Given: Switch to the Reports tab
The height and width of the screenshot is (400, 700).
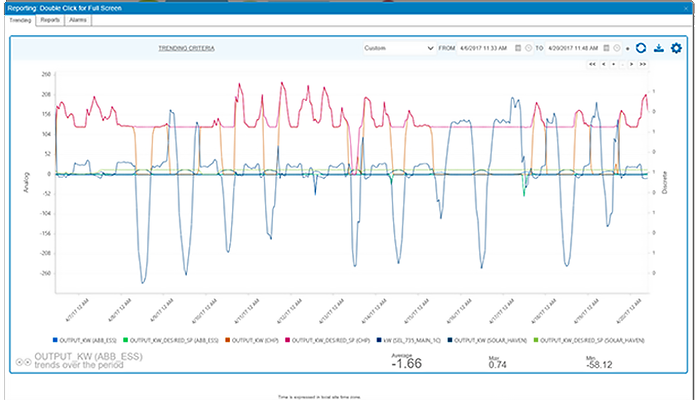Looking at the screenshot, I should click(50, 20).
